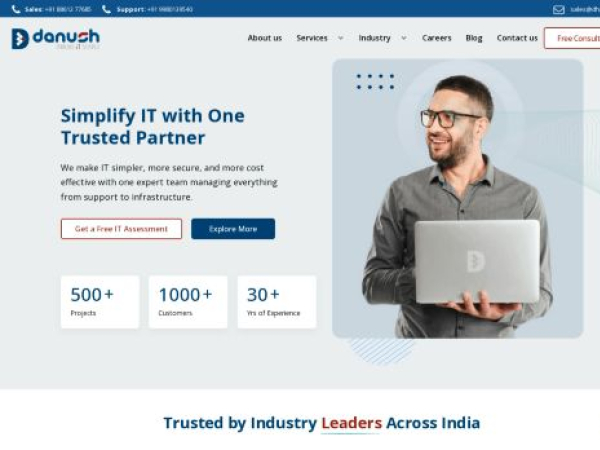Click the Sales phone icon

coord(16,9)
